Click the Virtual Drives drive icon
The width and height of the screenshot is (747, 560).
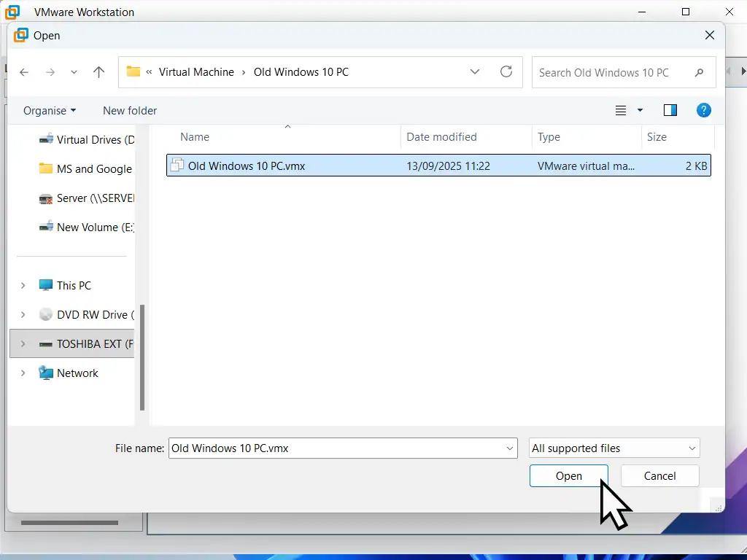pyautogui.click(x=46, y=139)
